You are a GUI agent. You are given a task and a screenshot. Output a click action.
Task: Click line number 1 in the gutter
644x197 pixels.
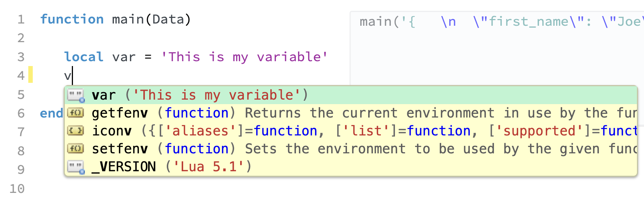click(x=21, y=19)
